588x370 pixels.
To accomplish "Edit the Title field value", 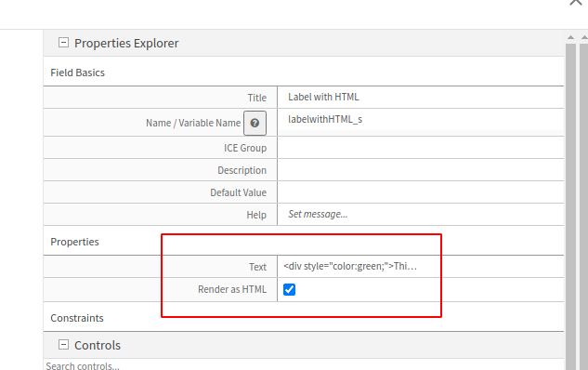I will click(x=421, y=98).
